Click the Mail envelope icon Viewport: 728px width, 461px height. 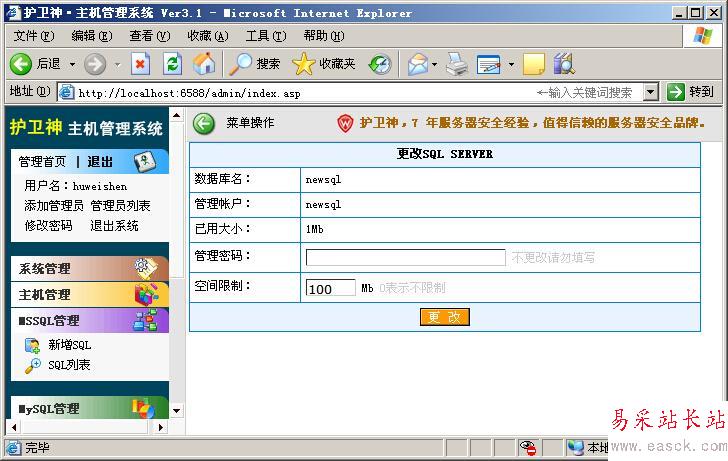click(418, 64)
